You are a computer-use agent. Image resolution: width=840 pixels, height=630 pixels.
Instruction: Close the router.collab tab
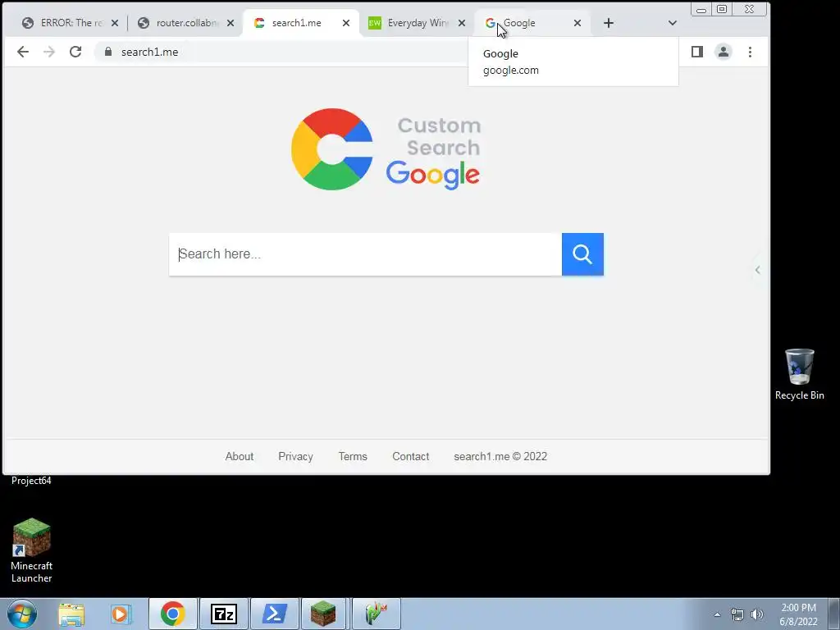pos(231,23)
